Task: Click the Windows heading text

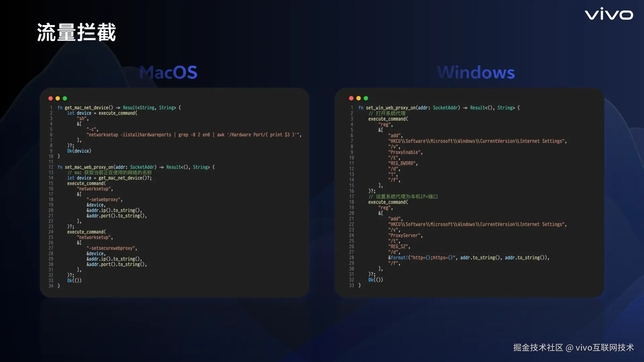Action: pos(476,72)
